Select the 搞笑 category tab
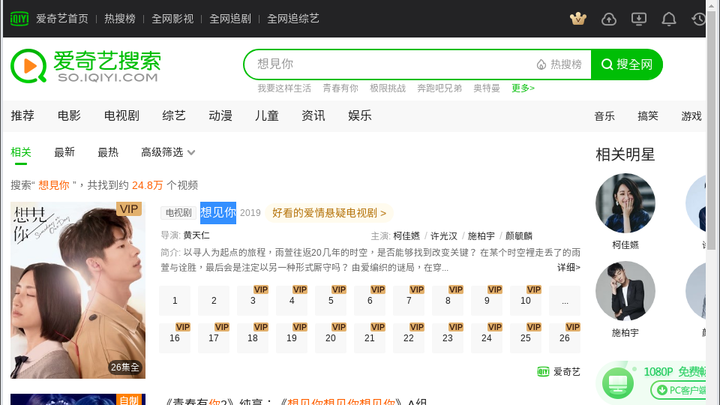 (x=648, y=116)
